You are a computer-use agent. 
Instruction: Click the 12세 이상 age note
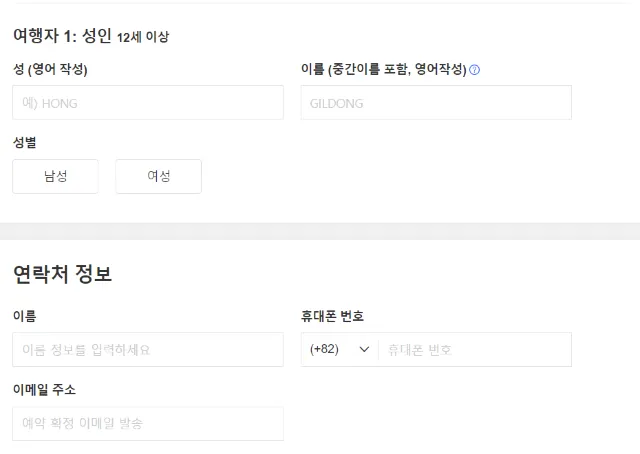tap(143, 37)
